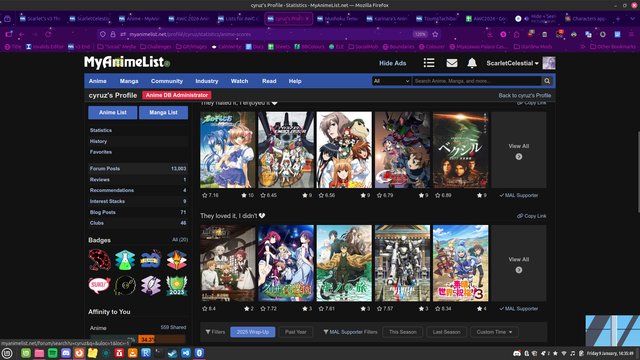Open the Community nav menu
The image size is (640, 360).
[167, 81]
